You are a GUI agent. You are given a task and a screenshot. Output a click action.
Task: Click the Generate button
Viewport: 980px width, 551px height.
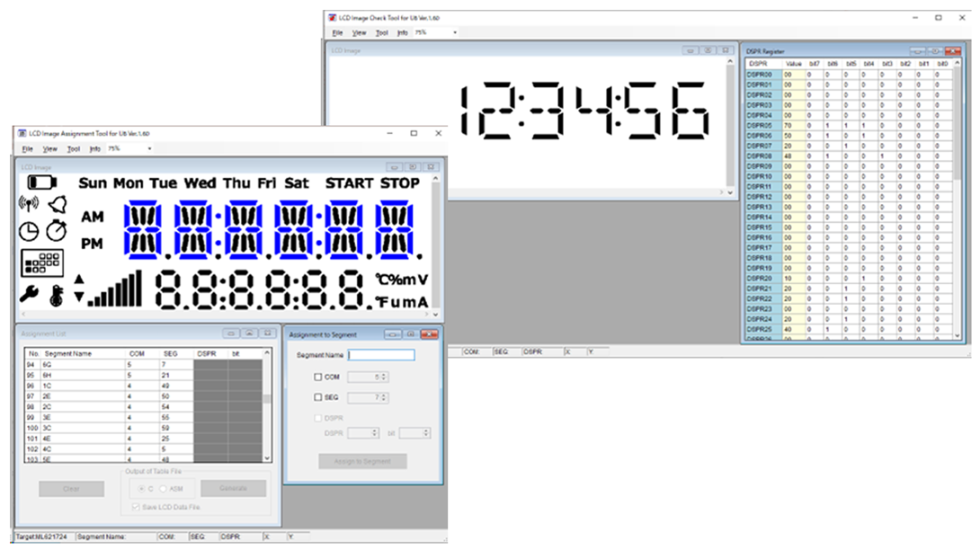coord(233,488)
